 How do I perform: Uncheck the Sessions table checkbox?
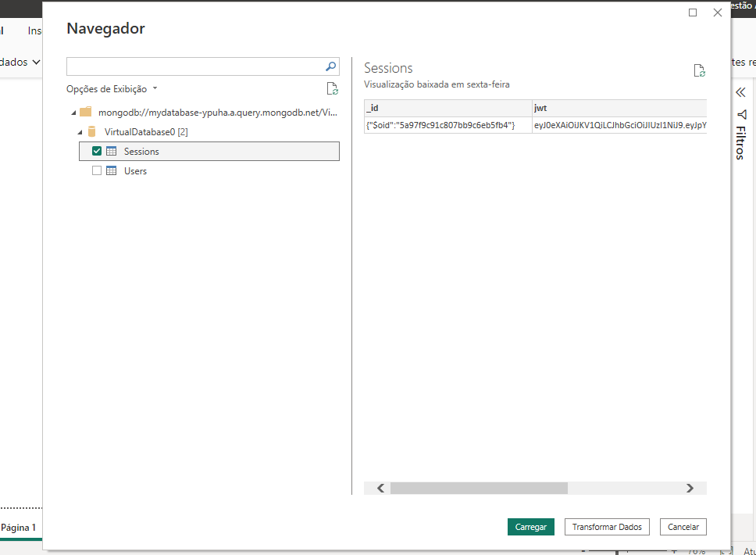(97, 152)
